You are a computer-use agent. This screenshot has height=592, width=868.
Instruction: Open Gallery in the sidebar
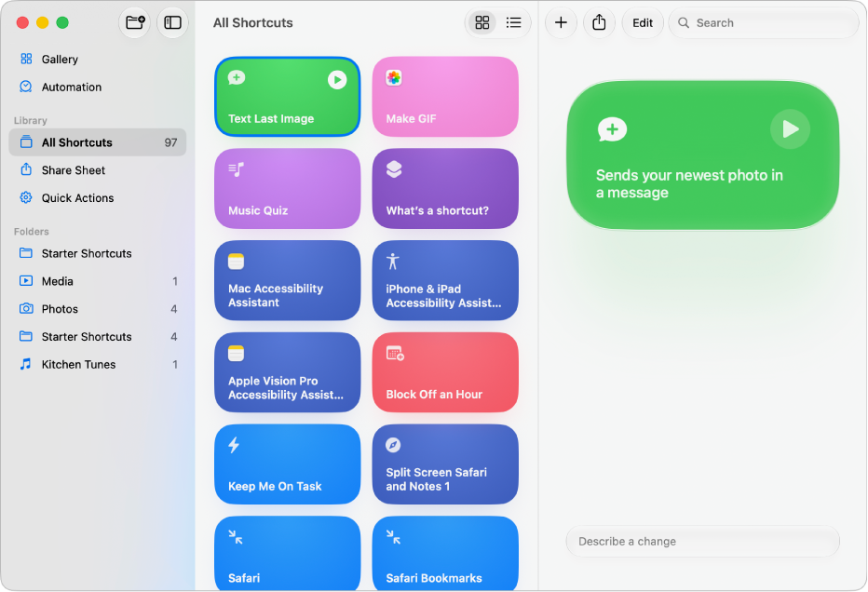(x=98, y=60)
